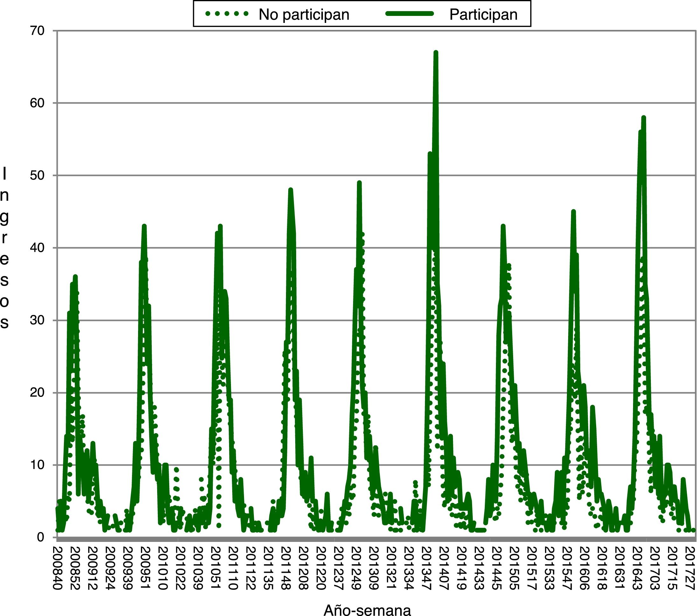Click the 200840 x-axis label
The width and height of the screenshot is (697, 616).
pyautogui.click(x=57, y=568)
